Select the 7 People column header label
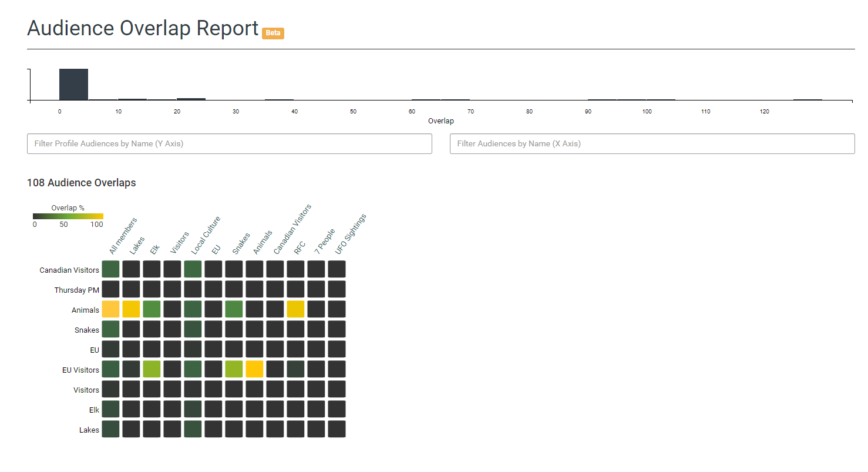The image size is (868, 472). click(324, 242)
